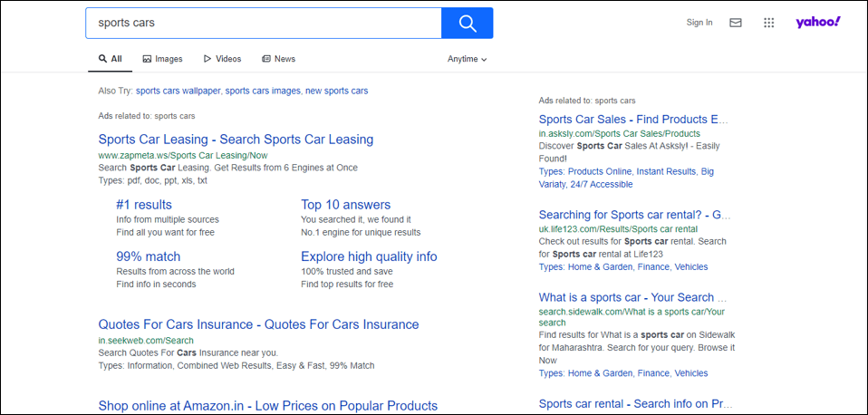The height and width of the screenshot is (415, 868).
Task: Click in.asksly.com Sports Car Sales URL
Action: (620, 134)
